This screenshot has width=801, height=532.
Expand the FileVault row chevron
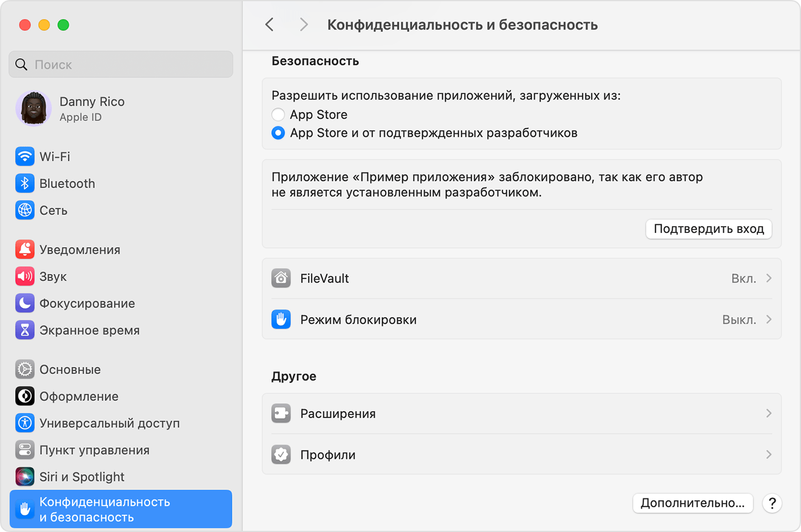point(769,278)
